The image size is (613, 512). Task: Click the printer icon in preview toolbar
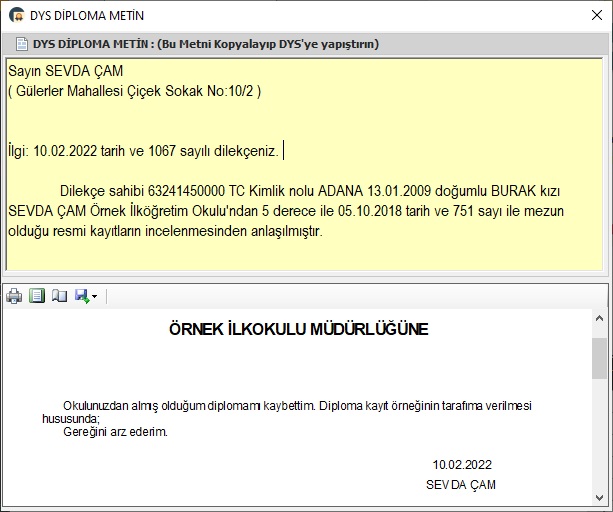tap(14, 296)
